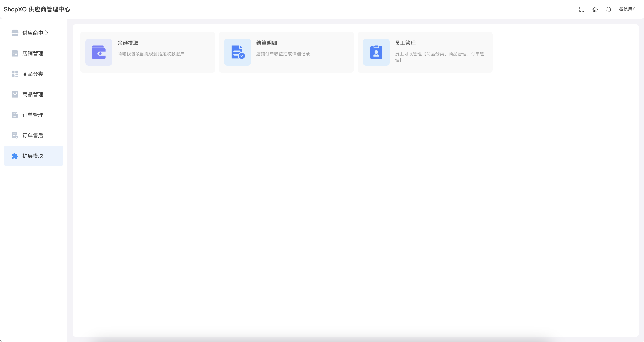Viewport: 644px width, 342px height.
Task: Click the badge icon for 员工管理
Action: 376,52
